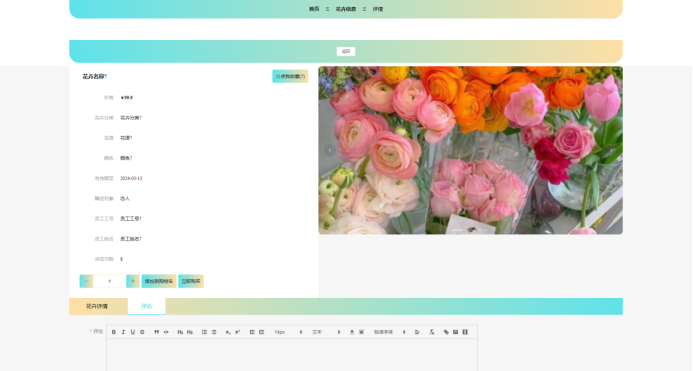Toggle italic formatting in comment editor
This screenshot has height=371, width=693.
[x=123, y=332]
